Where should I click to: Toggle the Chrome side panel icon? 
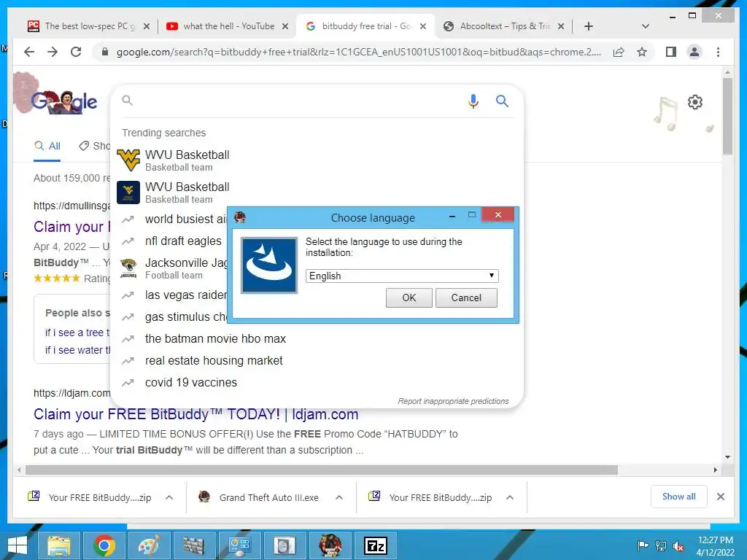[671, 52]
